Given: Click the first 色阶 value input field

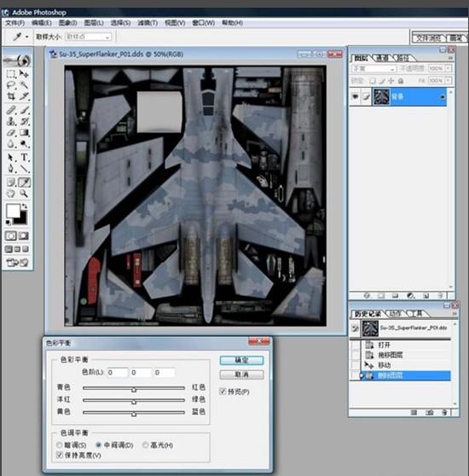Looking at the screenshot, I should point(118,373).
